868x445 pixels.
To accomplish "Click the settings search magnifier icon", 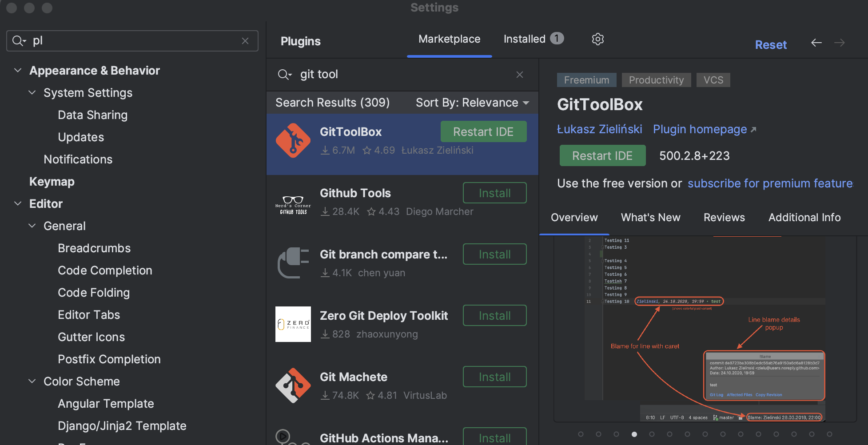I will tap(19, 41).
